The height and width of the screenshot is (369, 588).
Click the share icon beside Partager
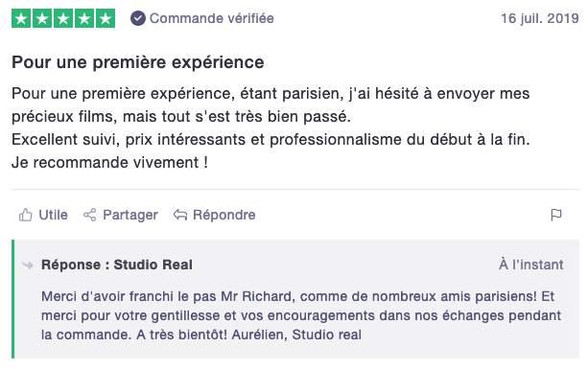point(89,215)
